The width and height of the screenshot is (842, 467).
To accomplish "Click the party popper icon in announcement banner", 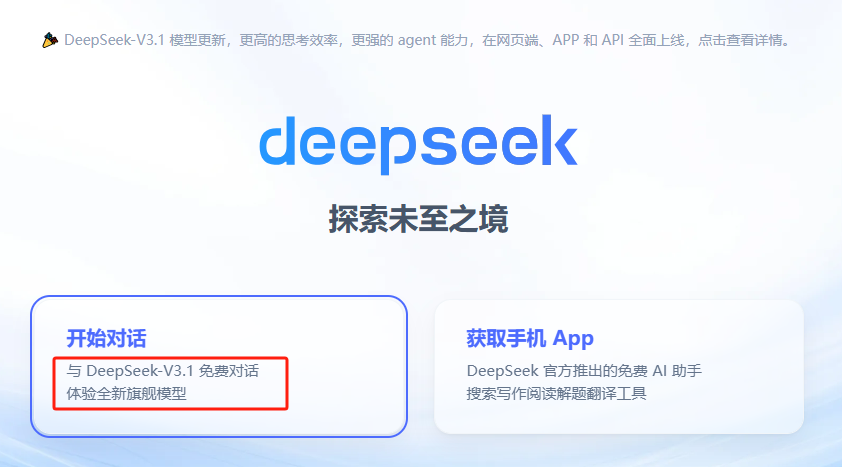I will [x=49, y=40].
